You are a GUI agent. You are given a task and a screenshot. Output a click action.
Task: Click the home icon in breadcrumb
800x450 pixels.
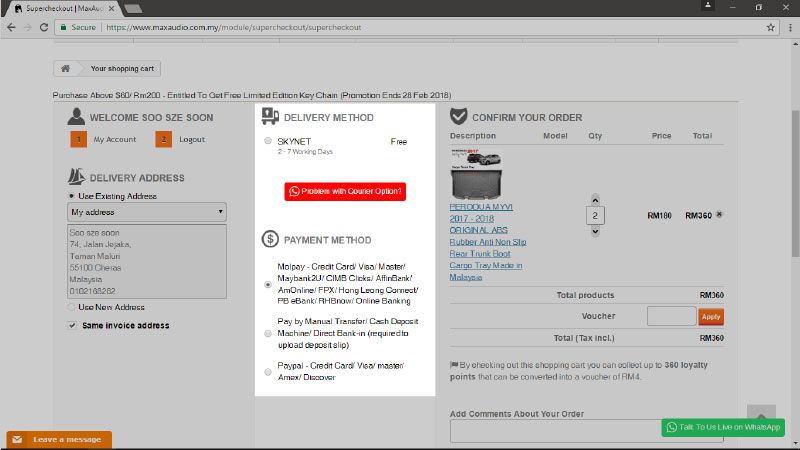[x=65, y=69]
